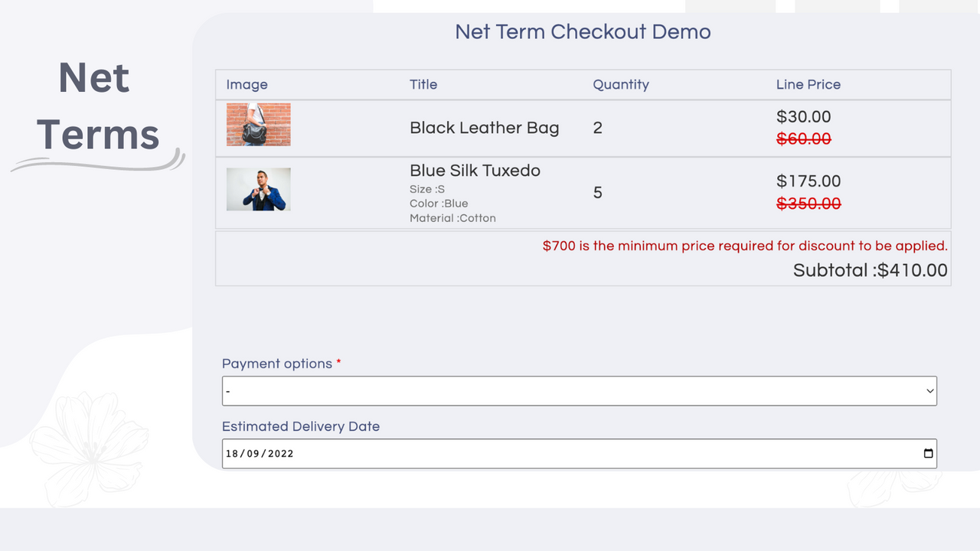The image size is (980, 551).
Task: Click the red asterisk beside Payment options
Action: point(339,363)
